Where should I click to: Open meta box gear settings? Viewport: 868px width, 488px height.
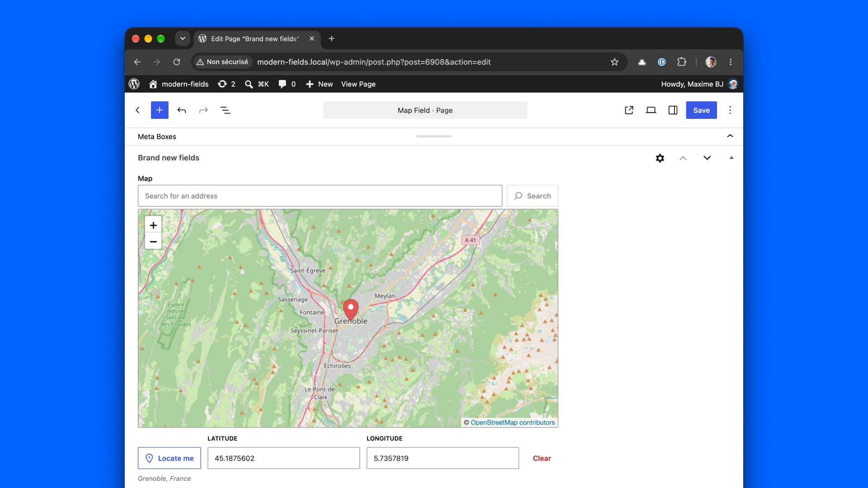[660, 158]
